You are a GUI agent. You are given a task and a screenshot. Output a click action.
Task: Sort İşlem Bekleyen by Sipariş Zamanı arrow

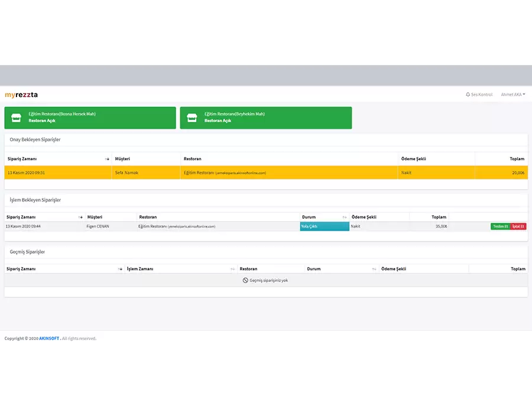pos(80,217)
